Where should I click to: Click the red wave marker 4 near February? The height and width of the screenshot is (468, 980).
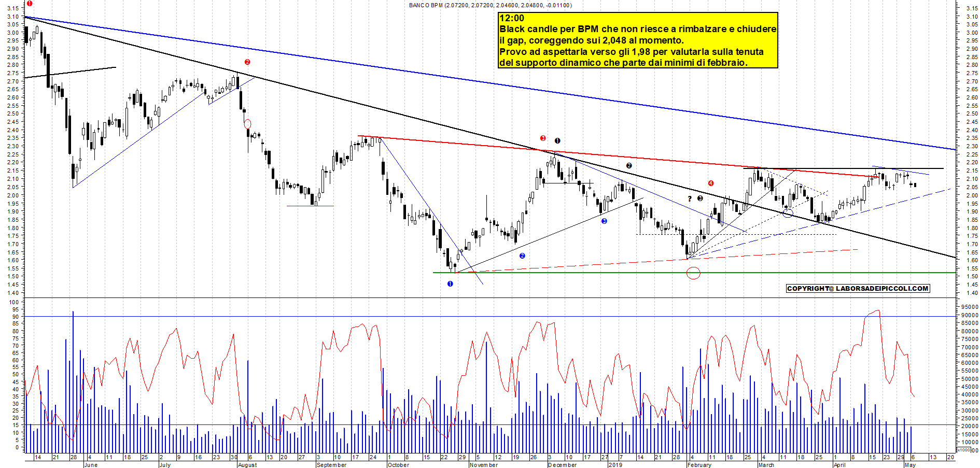tap(711, 183)
